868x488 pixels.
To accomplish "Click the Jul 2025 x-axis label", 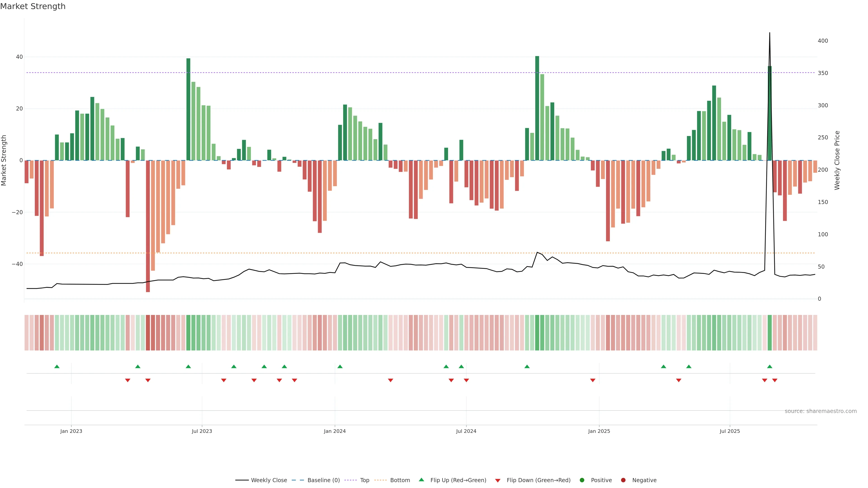I will click(x=729, y=431).
